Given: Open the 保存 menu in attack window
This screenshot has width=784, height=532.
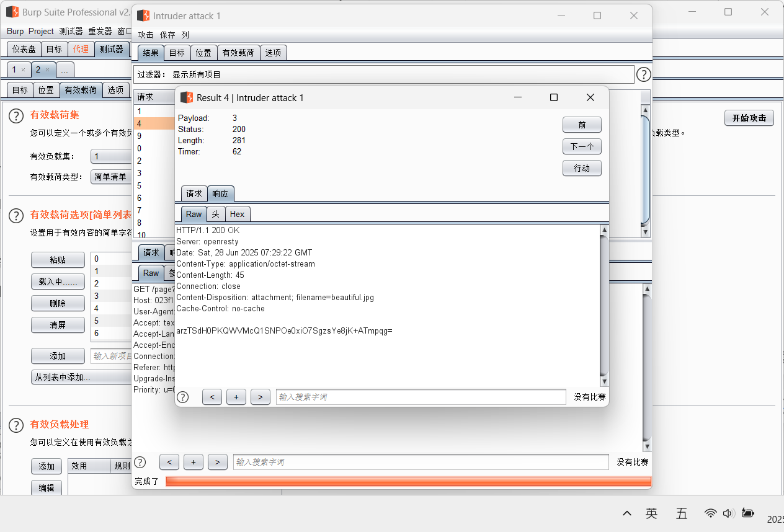Looking at the screenshot, I should 167,35.
